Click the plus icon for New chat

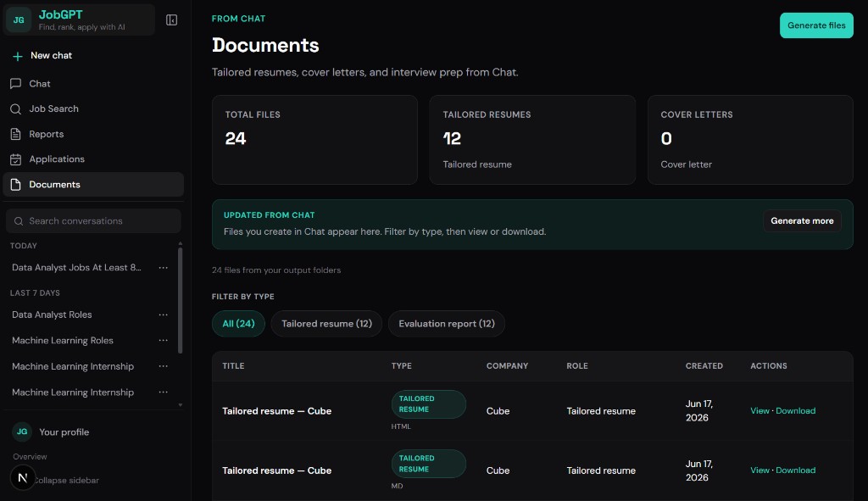(x=17, y=56)
